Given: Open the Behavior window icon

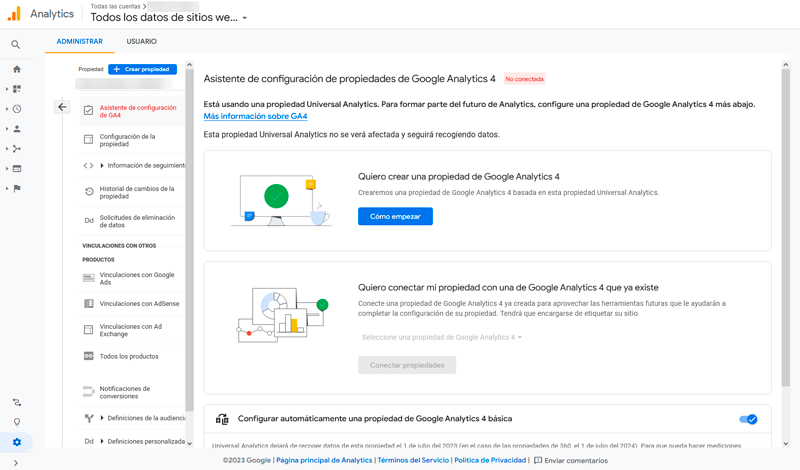Looking at the screenshot, I should (17, 169).
